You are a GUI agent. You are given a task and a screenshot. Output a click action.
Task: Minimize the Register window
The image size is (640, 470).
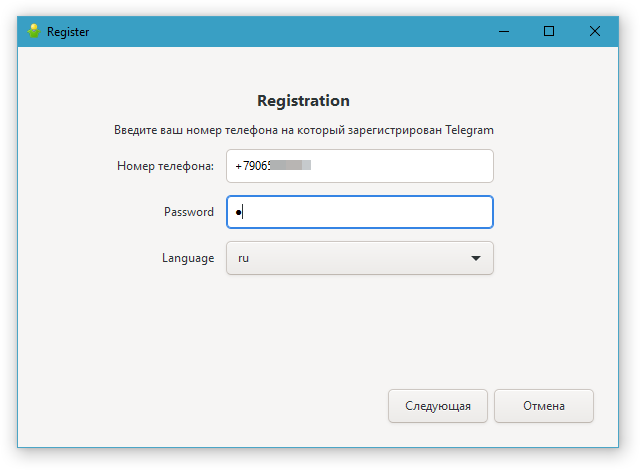coord(503,31)
